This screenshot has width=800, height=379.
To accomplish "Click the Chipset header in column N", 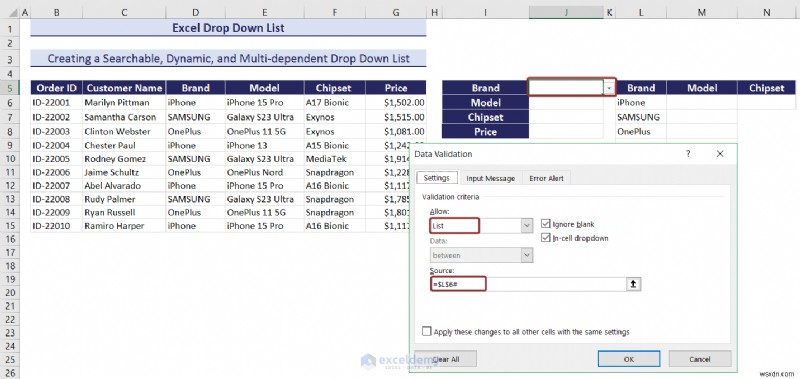I will point(766,88).
